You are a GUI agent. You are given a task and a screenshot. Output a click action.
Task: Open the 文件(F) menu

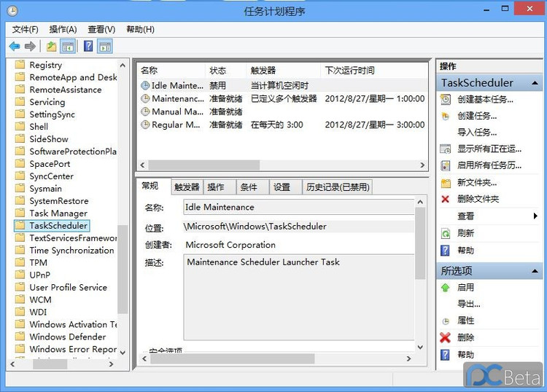[25, 29]
